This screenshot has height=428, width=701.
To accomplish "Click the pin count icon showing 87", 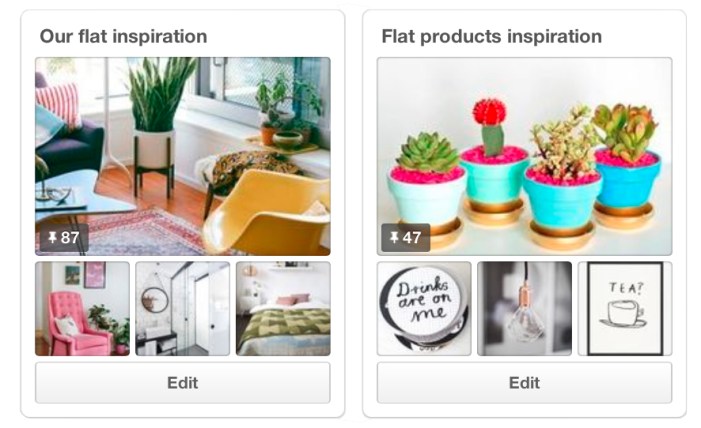I will [64, 237].
